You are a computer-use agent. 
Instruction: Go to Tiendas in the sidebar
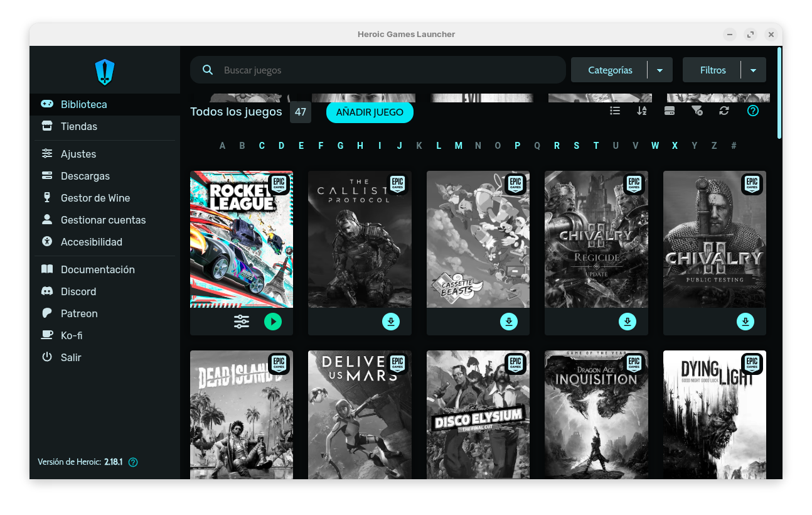pyautogui.click(x=105, y=126)
